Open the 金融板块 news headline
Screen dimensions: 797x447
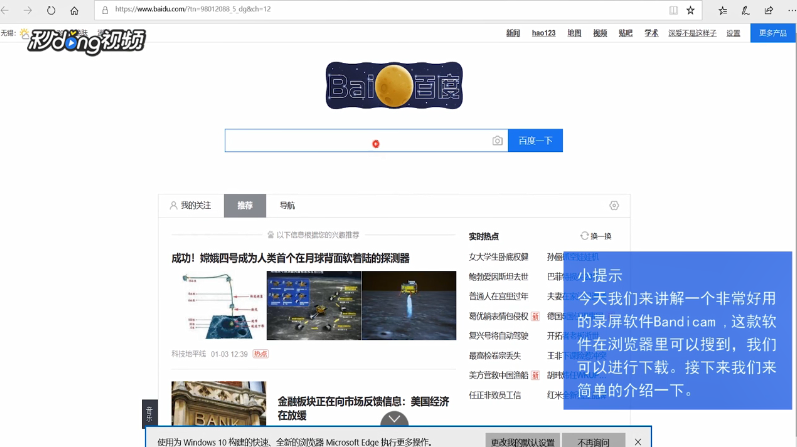coord(363,408)
